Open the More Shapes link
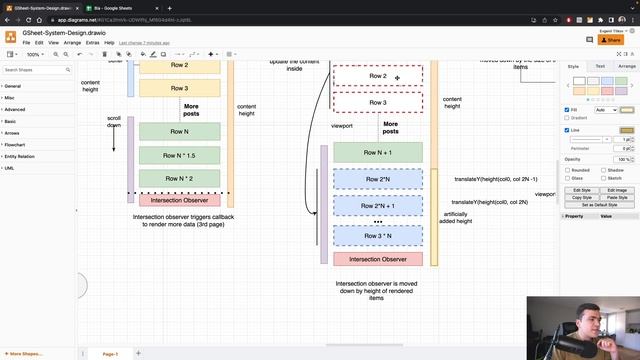Screen dimensions: 640x360 click(x=23, y=354)
